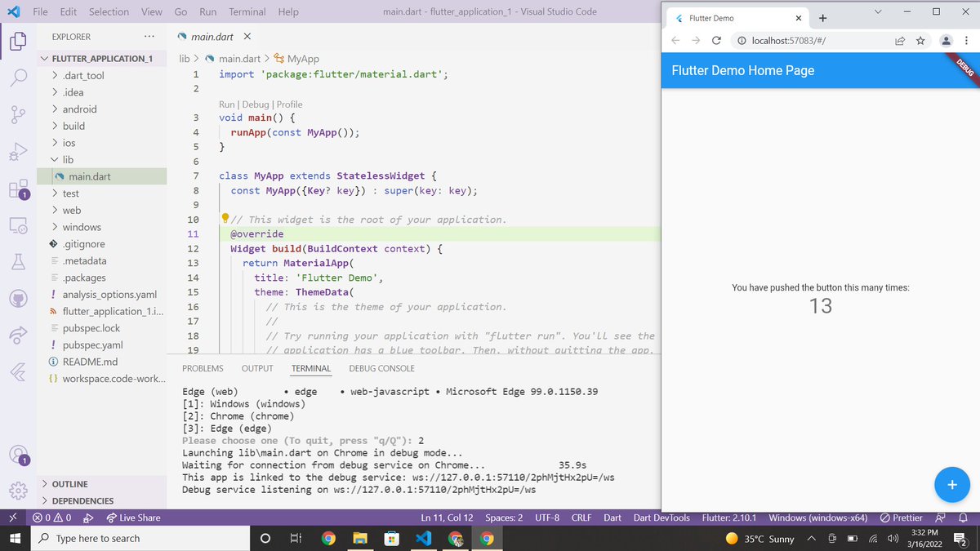Open Remote Explorer in activity bar
Viewport: 980px width, 551px height.
(18, 225)
